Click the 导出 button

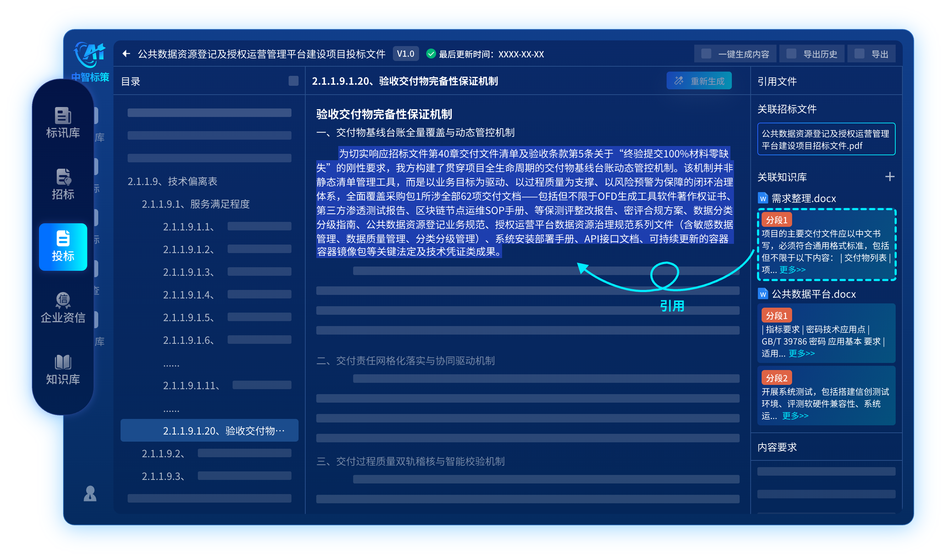tap(871, 54)
